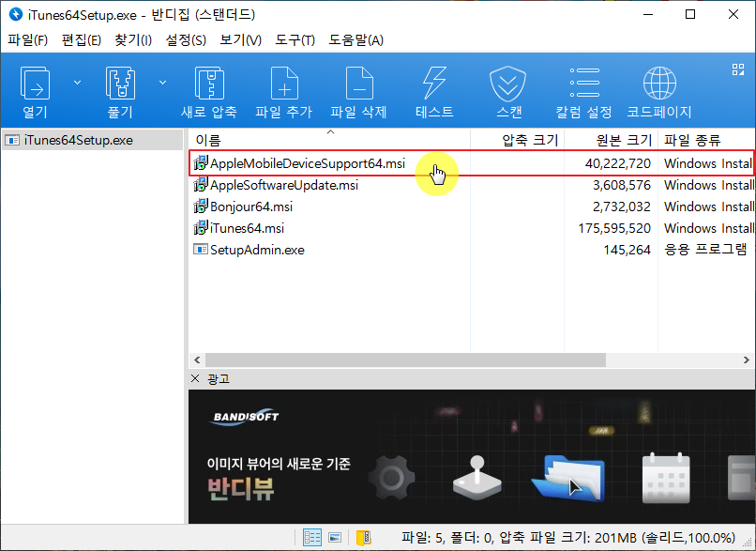Click the status bar archive folder icon
This screenshot has height=551, width=756.
pos(364,538)
